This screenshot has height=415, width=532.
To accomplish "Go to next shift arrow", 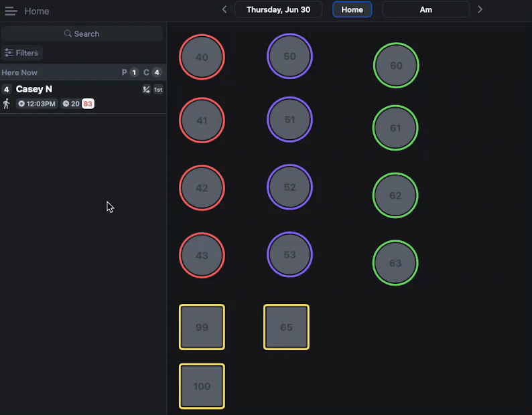I will (x=480, y=9).
